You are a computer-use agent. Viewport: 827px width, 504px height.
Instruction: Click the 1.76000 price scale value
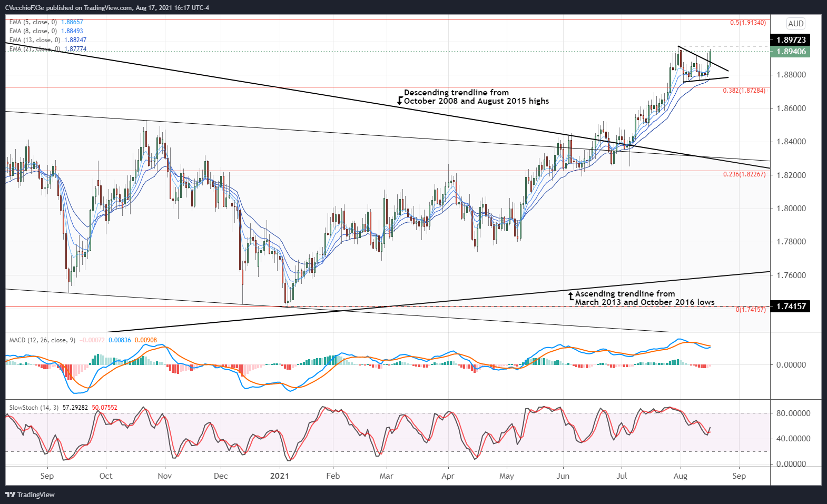[791, 275]
